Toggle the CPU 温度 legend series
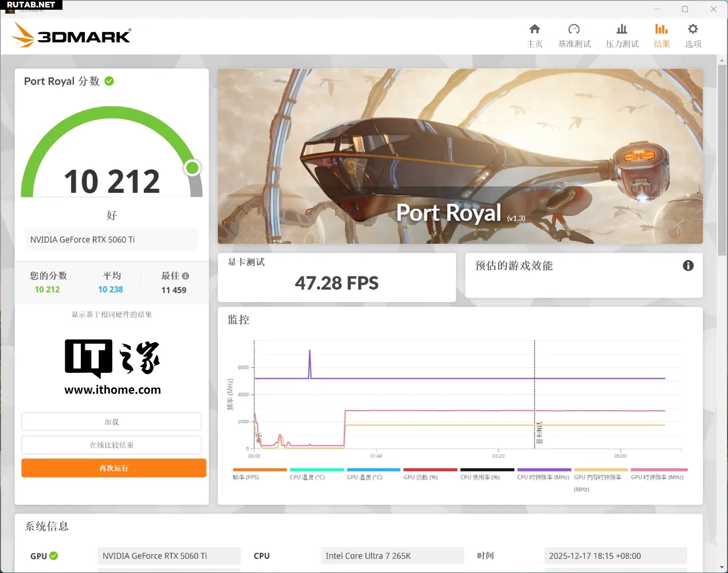The width and height of the screenshot is (728, 573). coord(316,470)
